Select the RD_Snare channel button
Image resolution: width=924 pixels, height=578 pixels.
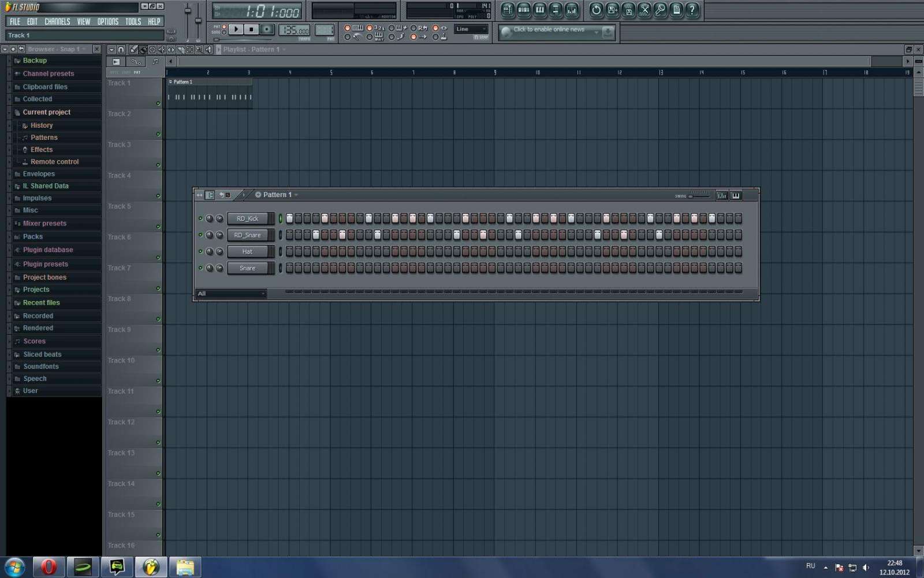[247, 235]
